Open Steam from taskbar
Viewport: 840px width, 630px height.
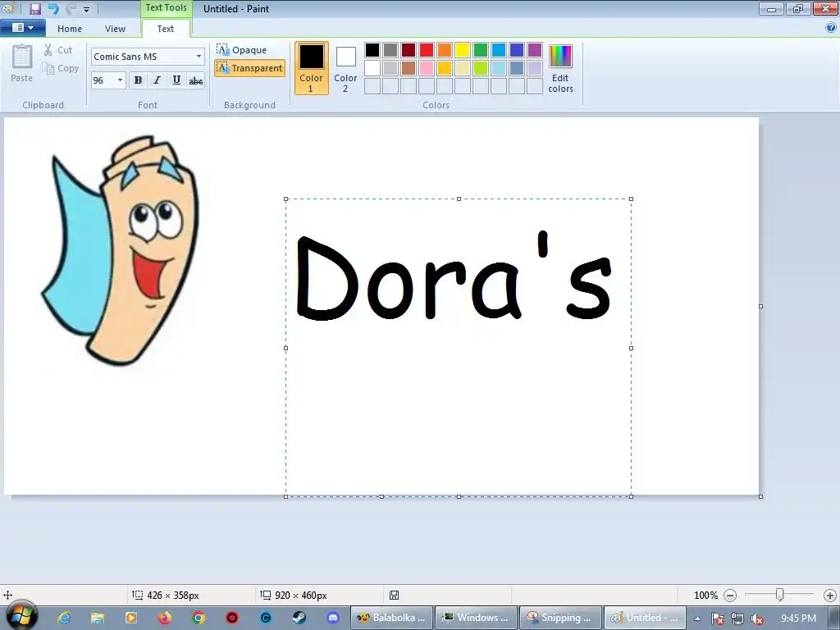(299, 618)
